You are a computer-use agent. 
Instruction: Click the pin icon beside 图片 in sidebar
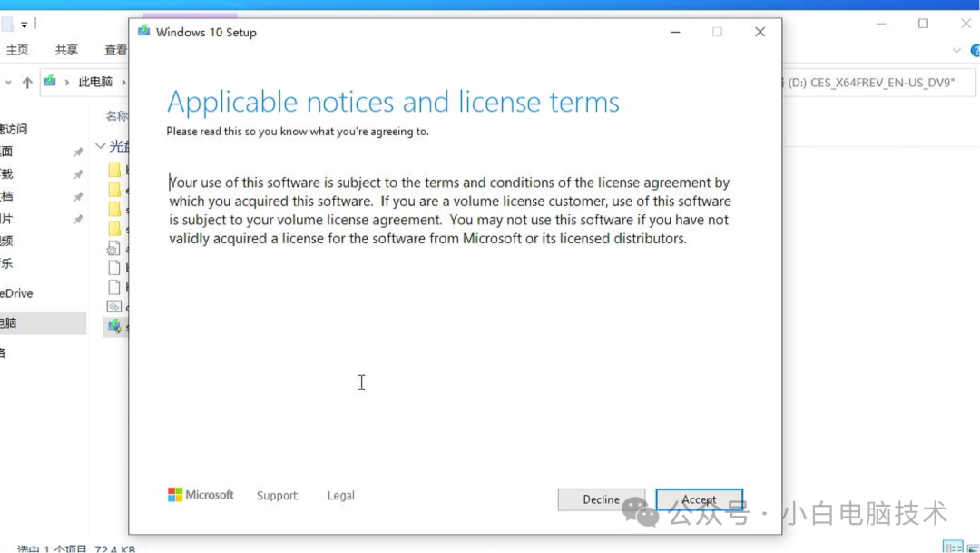click(x=78, y=220)
